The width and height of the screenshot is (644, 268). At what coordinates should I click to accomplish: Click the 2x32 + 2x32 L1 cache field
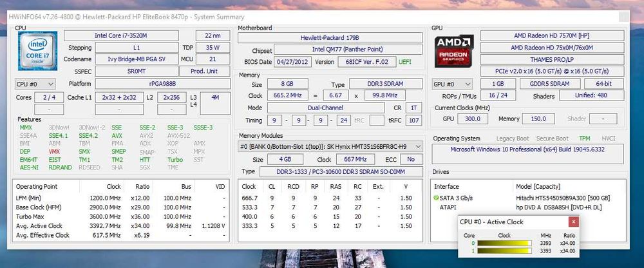click(x=120, y=98)
